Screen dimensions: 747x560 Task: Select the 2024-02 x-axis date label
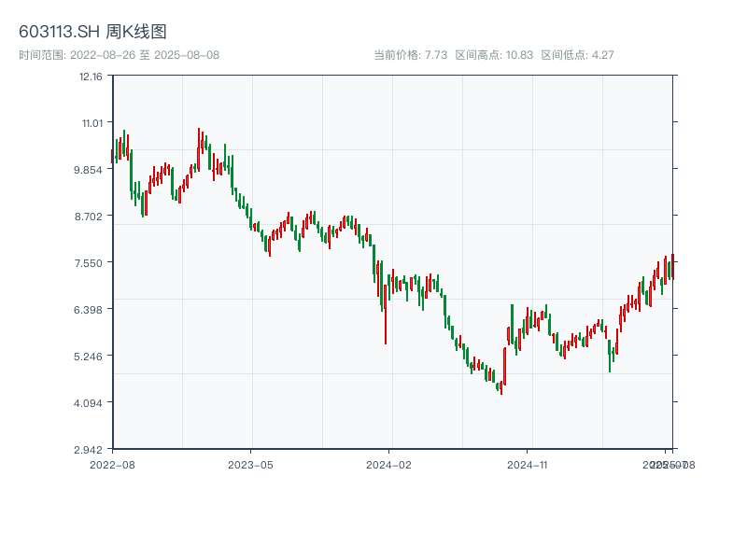[x=389, y=464]
